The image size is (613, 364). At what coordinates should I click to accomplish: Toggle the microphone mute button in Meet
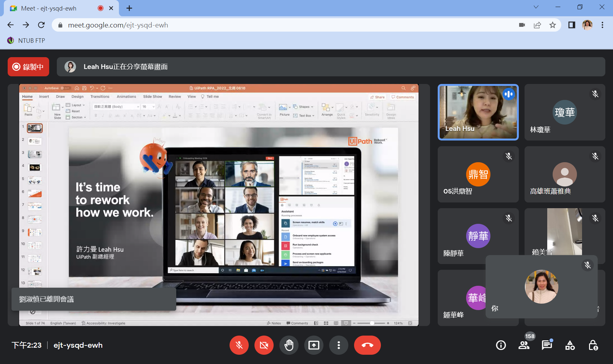pos(239,345)
